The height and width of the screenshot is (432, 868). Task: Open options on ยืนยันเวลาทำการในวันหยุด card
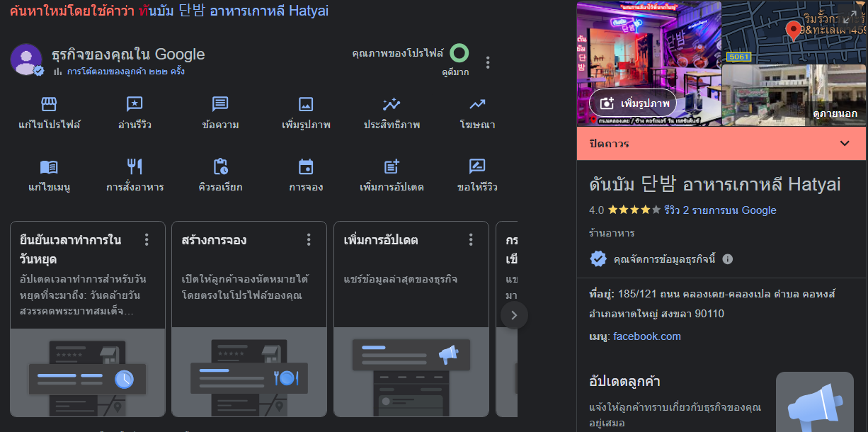coord(147,240)
